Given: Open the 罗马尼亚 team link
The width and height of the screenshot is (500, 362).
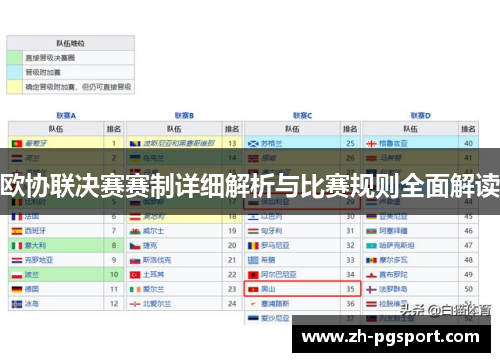Looking at the screenshot, I should click(x=275, y=246).
